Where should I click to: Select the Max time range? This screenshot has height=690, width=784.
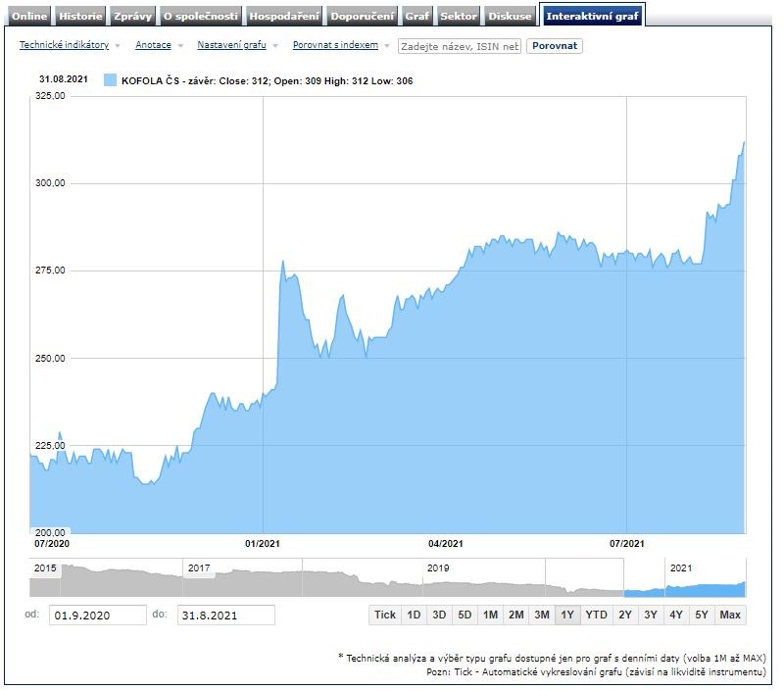[x=729, y=615]
